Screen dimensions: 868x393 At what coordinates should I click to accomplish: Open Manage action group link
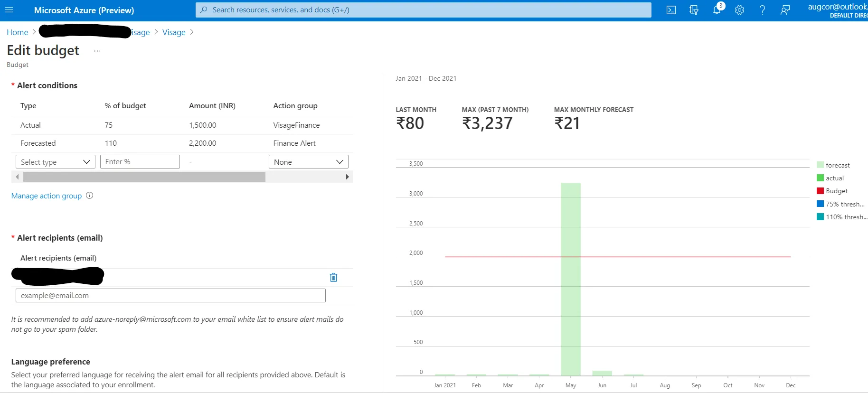pos(47,196)
